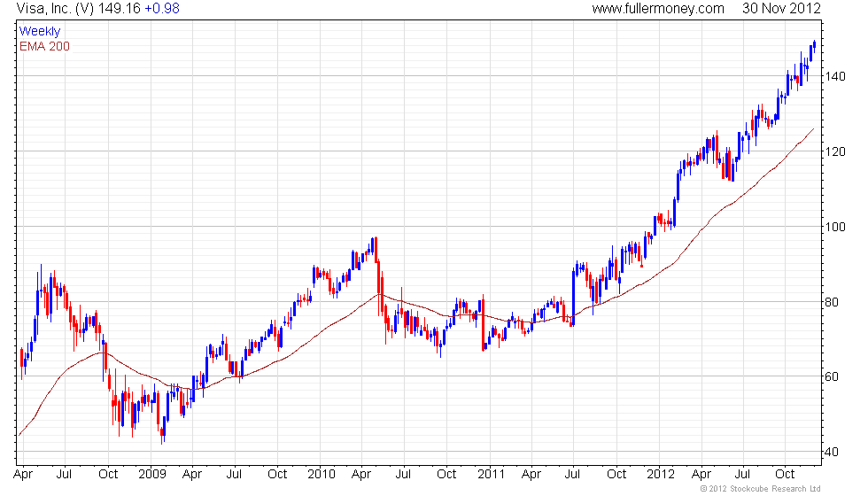Click the 2012 year label on time axis
This screenshot has width=868, height=496.
click(661, 475)
